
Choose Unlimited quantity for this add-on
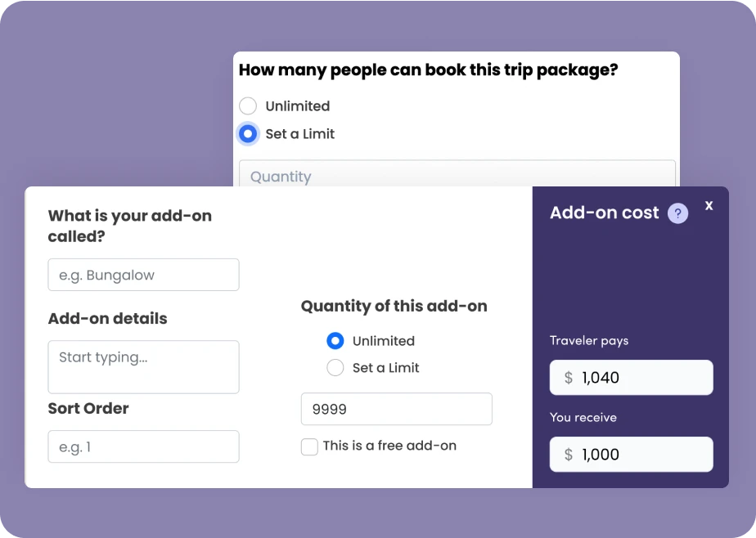[x=335, y=340]
